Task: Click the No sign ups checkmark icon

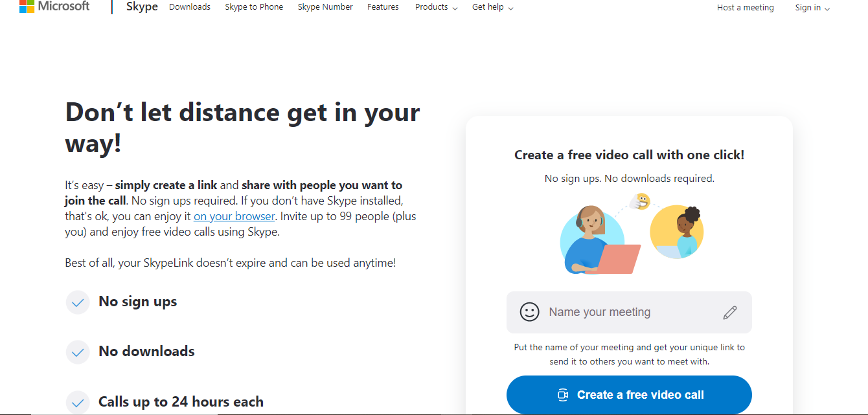Action: [x=78, y=302]
